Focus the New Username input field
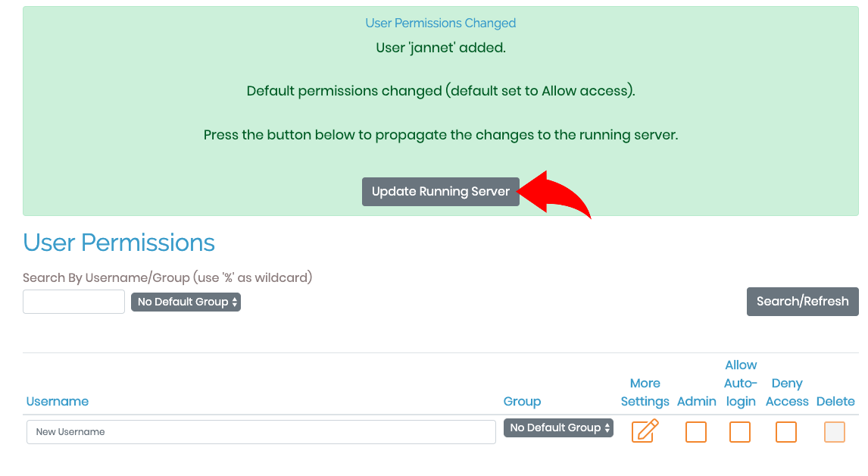 coord(261,432)
